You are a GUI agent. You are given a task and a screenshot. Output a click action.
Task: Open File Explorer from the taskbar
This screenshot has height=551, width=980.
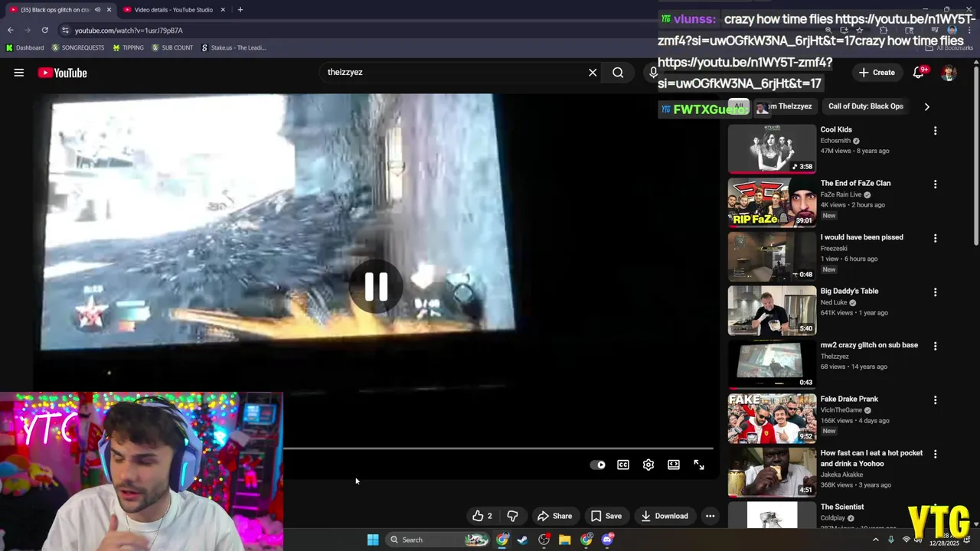[x=565, y=540]
